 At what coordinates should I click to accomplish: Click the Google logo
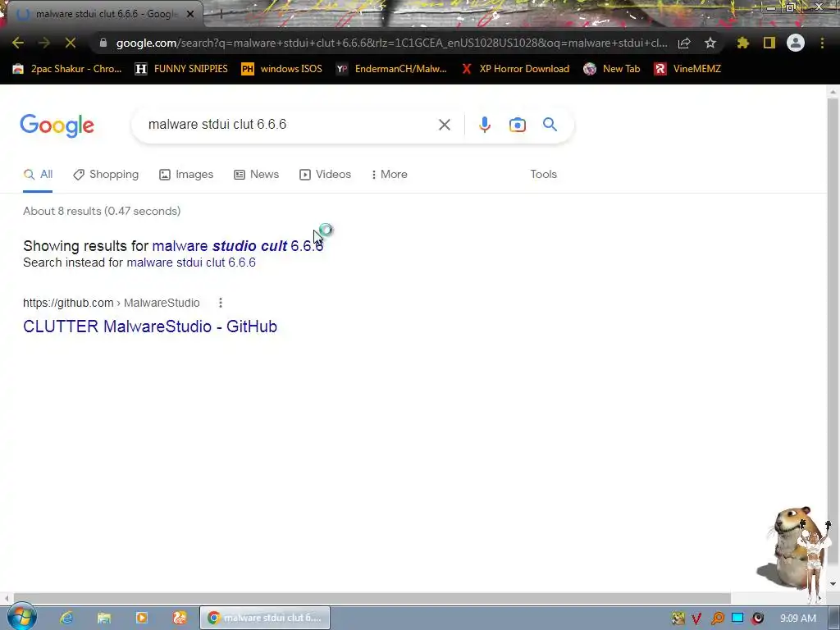click(x=57, y=126)
